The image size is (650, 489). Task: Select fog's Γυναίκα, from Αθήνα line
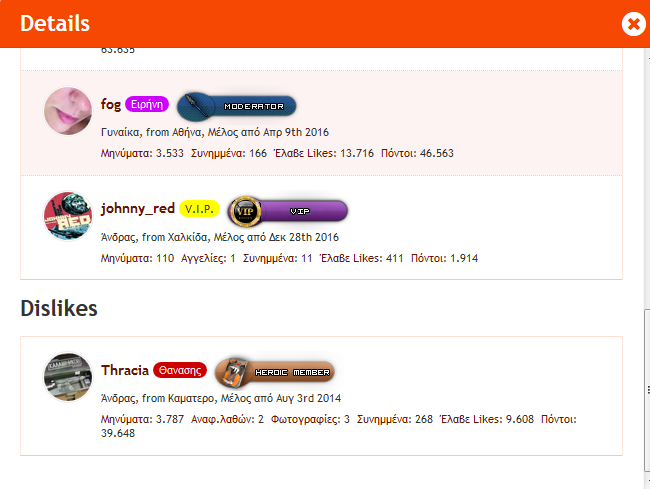coord(215,132)
